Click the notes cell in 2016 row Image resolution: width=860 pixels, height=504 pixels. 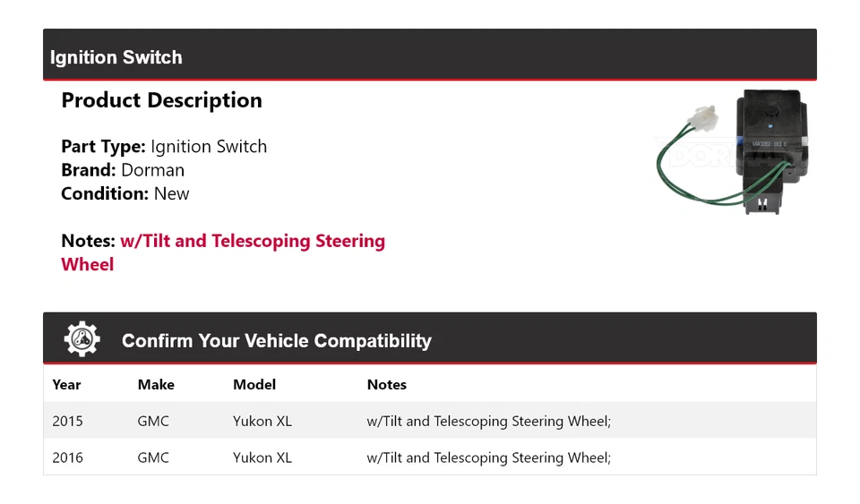click(x=488, y=457)
